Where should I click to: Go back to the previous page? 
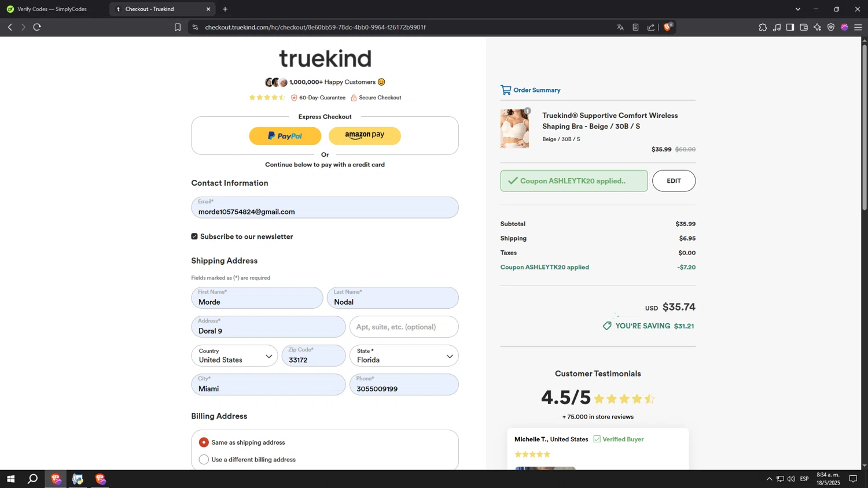10,27
